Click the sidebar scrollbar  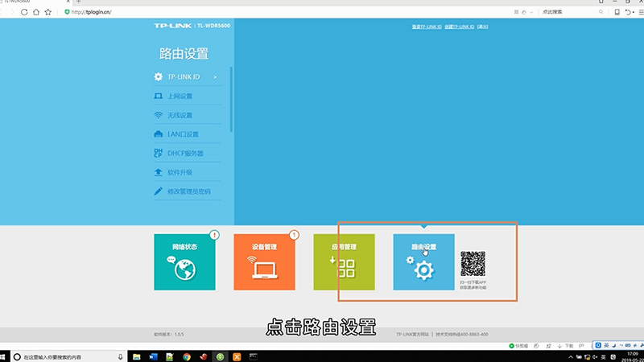[x=231, y=99]
